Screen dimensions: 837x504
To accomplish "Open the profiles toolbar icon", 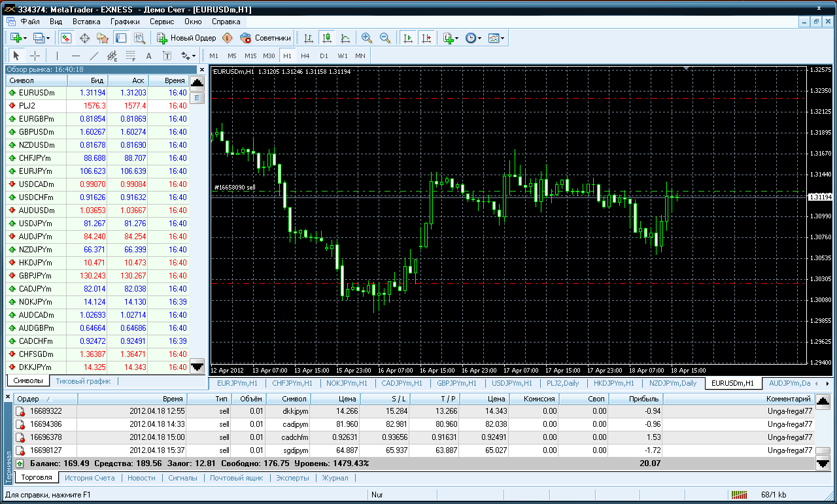I will (x=38, y=38).
